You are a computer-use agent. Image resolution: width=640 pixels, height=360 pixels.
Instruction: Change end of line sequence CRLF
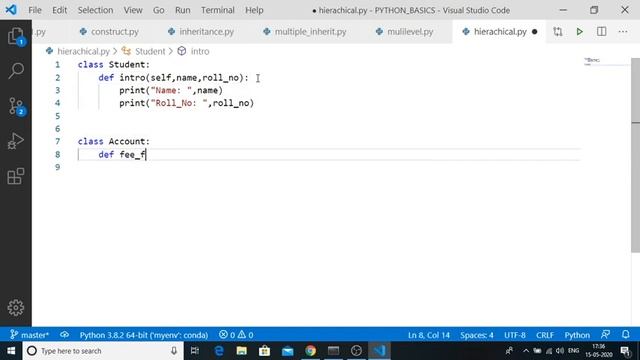tap(545, 335)
